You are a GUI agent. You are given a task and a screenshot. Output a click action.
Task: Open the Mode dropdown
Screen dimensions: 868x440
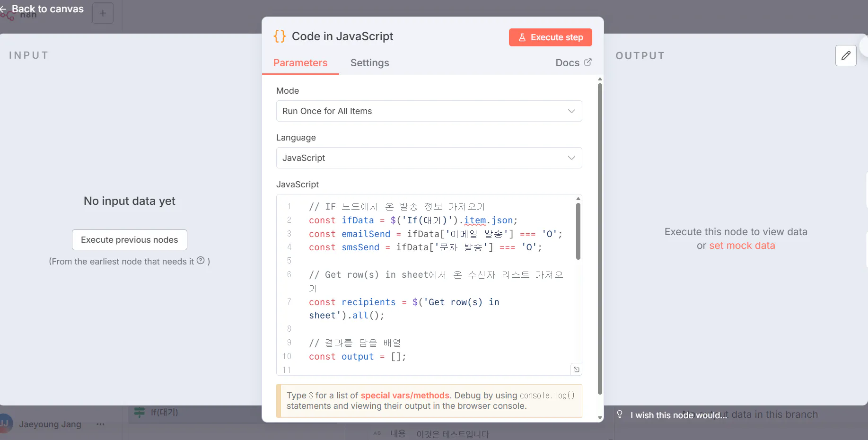point(429,111)
